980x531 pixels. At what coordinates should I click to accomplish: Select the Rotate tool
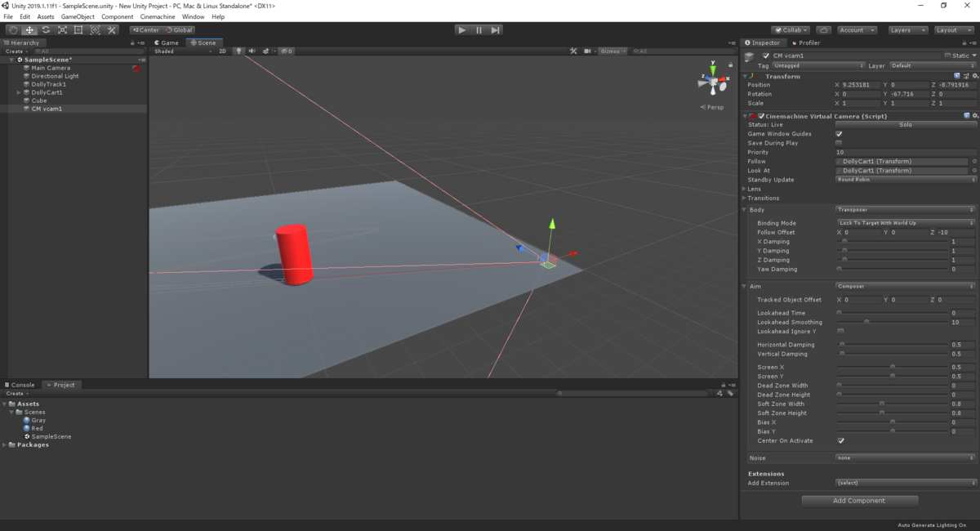(x=46, y=30)
